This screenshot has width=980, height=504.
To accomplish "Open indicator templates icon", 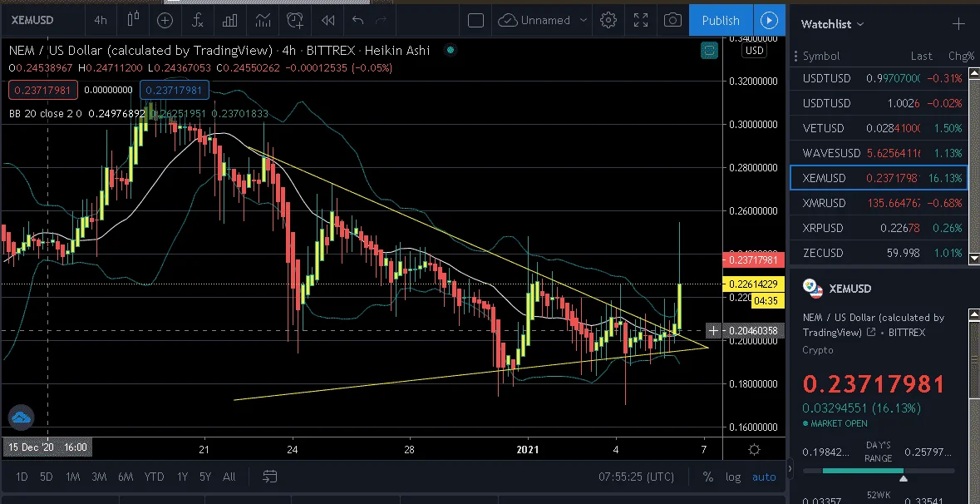I will (263, 20).
